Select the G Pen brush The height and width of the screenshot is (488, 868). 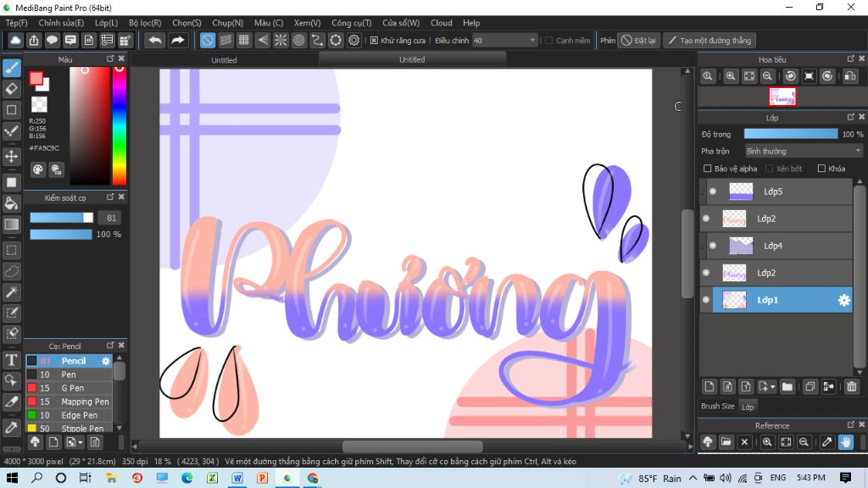point(70,388)
